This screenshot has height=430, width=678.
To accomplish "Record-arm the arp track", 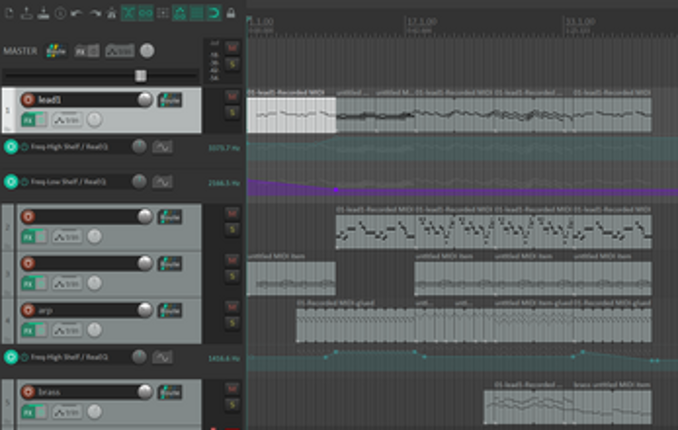I will point(28,310).
